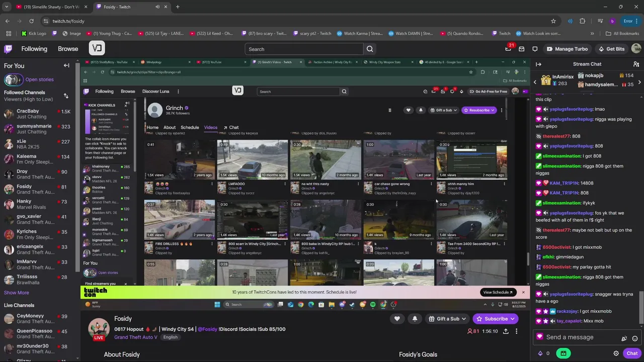
Task: Click the green channel points reward button
Action: coord(563,353)
